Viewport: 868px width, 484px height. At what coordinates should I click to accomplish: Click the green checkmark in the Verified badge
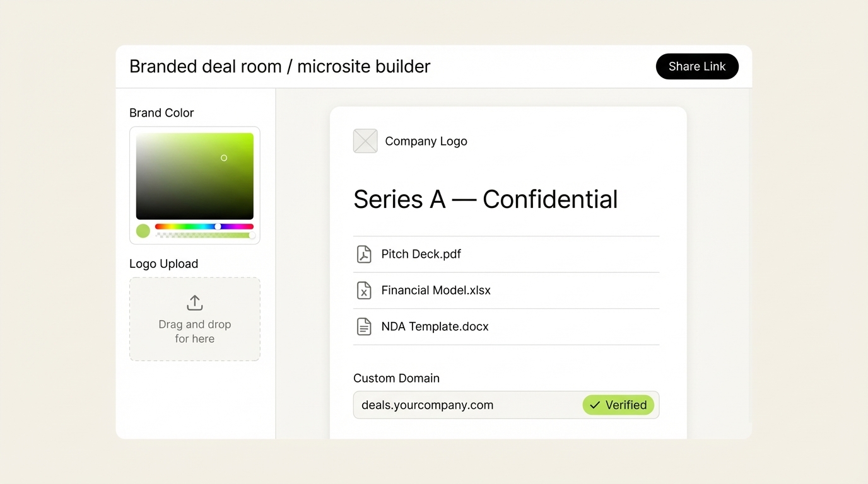[594, 405]
